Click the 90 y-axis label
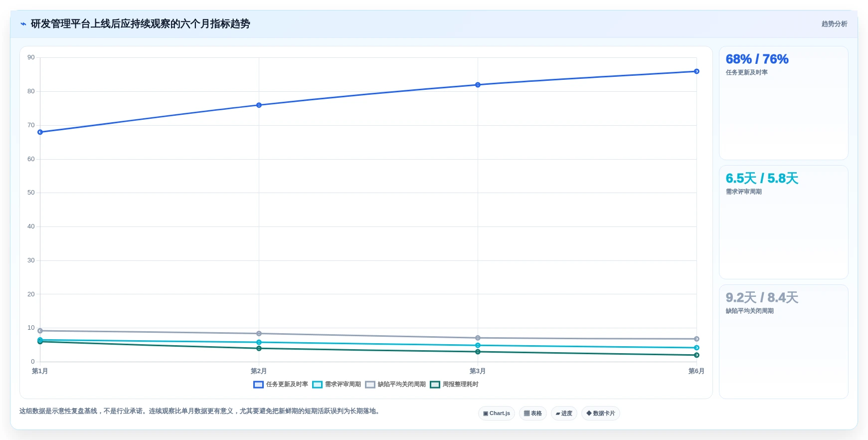This screenshot has width=868, height=440. coord(31,57)
